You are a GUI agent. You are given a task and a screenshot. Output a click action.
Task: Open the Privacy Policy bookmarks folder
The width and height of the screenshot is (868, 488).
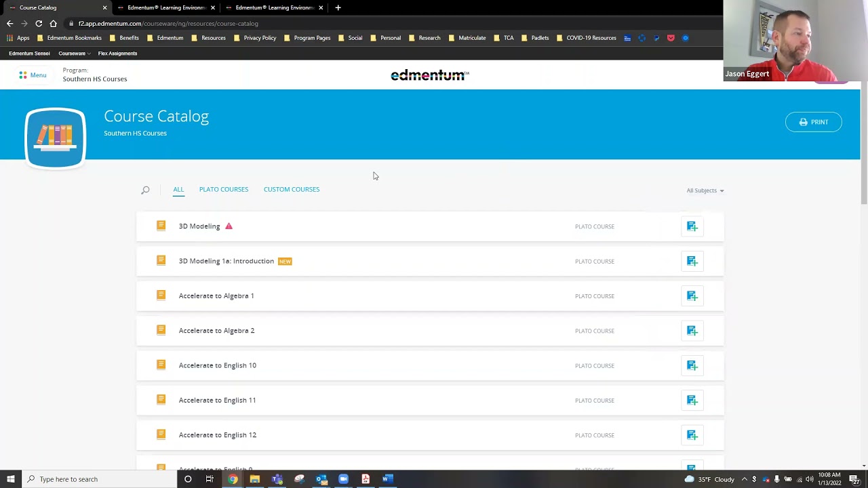255,38
